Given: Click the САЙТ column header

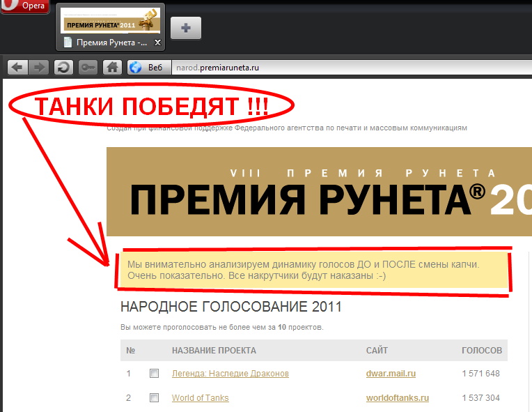Looking at the screenshot, I should tap(377, 351).
